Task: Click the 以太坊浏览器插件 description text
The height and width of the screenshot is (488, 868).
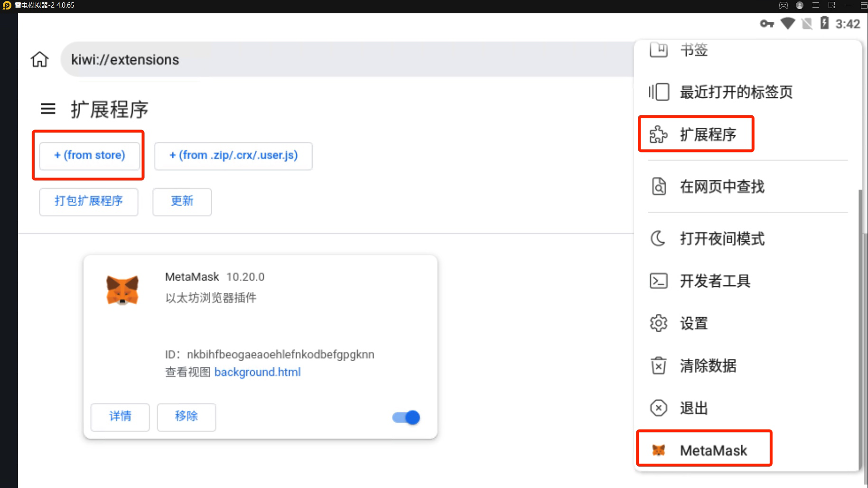Action: click(x=211, y=298)
